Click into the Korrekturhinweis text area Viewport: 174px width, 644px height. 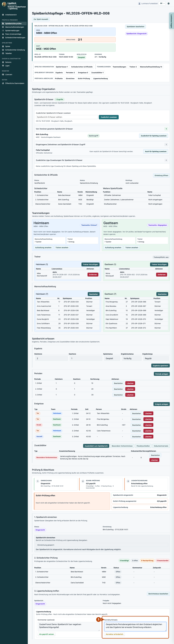point(135,626)
